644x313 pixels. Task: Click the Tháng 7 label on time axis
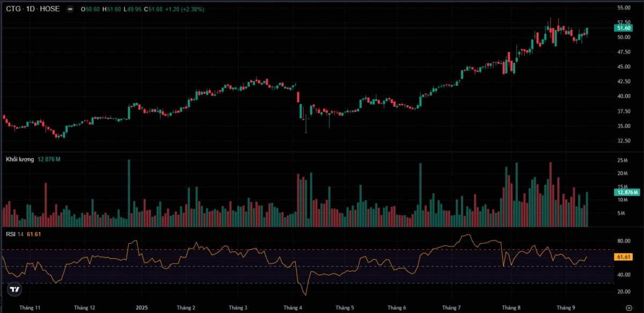click(x=451, y=308)
